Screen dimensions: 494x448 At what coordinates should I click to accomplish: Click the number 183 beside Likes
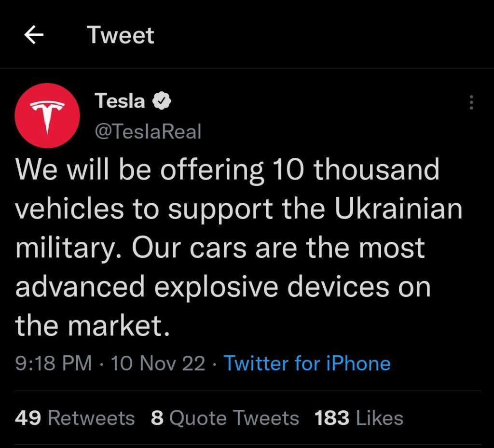tap(332, 418)
